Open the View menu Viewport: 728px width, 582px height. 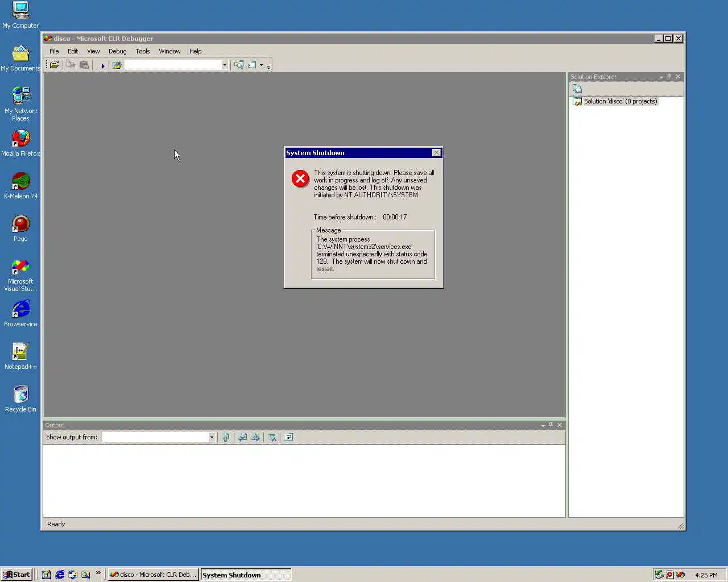(x=93, y=51)
